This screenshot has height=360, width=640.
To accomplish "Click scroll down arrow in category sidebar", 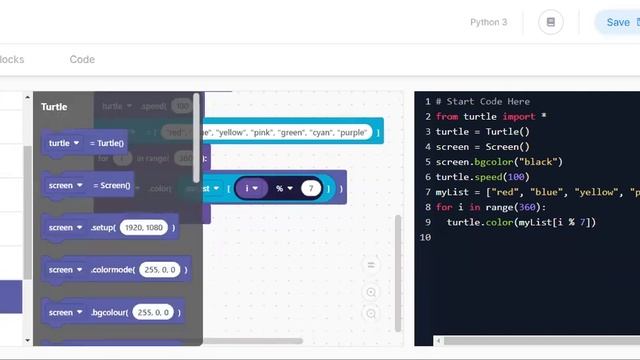I will [x=27, y=340].
